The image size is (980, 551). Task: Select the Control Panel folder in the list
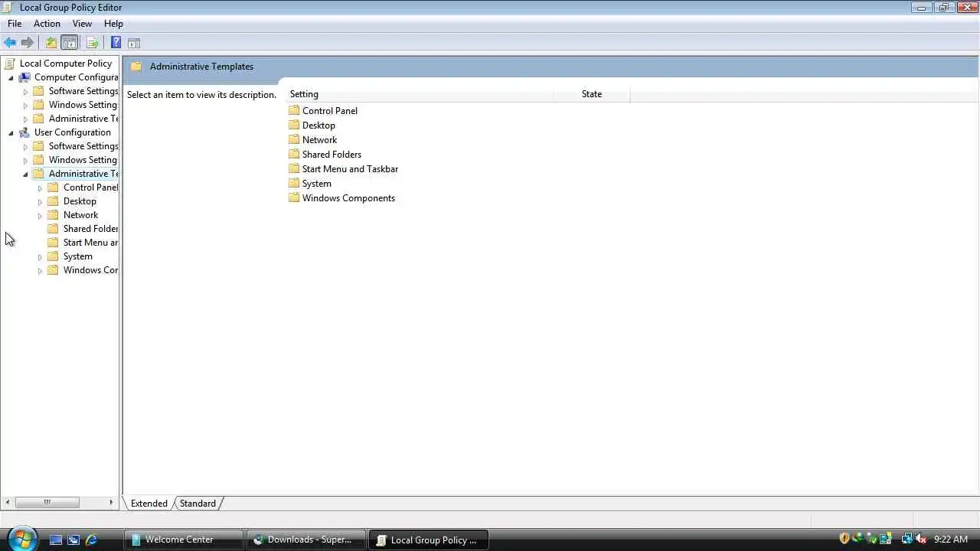coord(323,111)
